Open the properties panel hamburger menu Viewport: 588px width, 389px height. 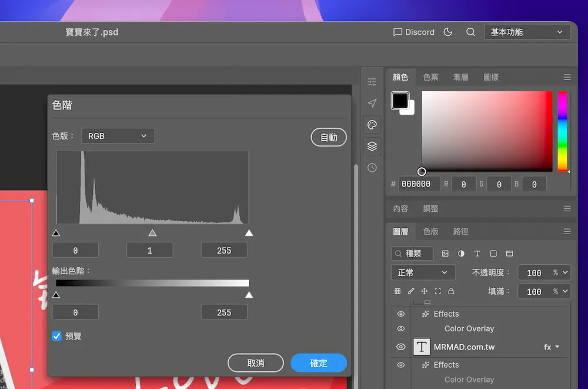pos(567,208)
